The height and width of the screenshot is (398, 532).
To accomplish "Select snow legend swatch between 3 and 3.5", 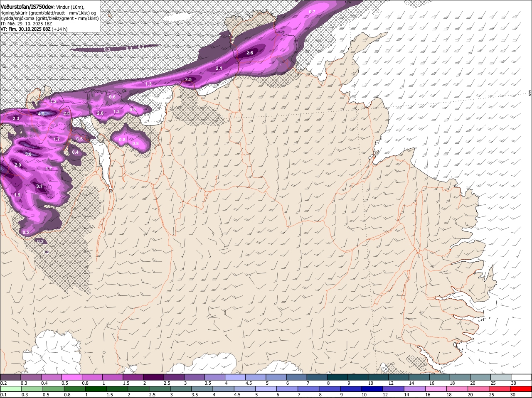I will (x=195, y=377).
